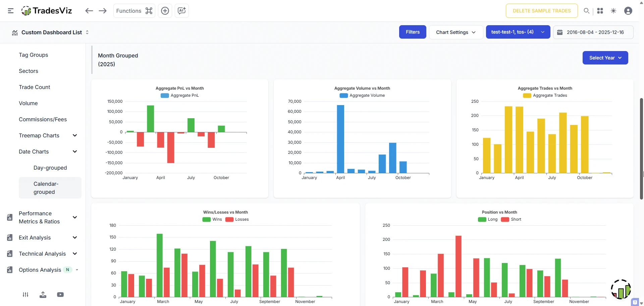Click the Exit Analysis chart icon
Screen dimensions: 644x306
[x=10, y=237]
